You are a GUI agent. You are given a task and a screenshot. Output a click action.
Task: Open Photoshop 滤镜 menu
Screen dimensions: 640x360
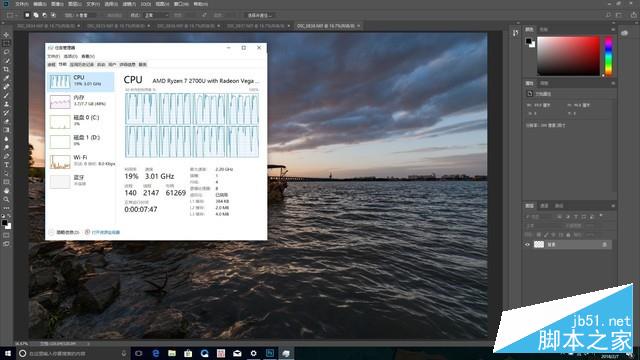click(x=129, y=4)
